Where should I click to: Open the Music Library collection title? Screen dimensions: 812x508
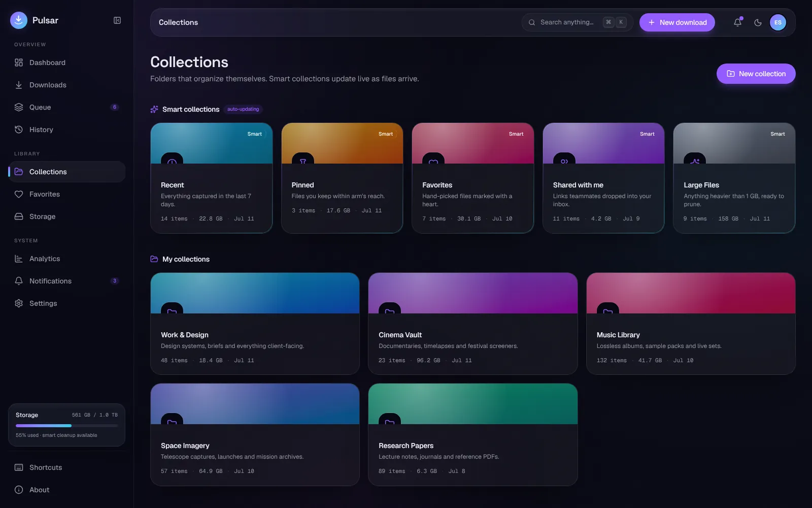point(618,335)
